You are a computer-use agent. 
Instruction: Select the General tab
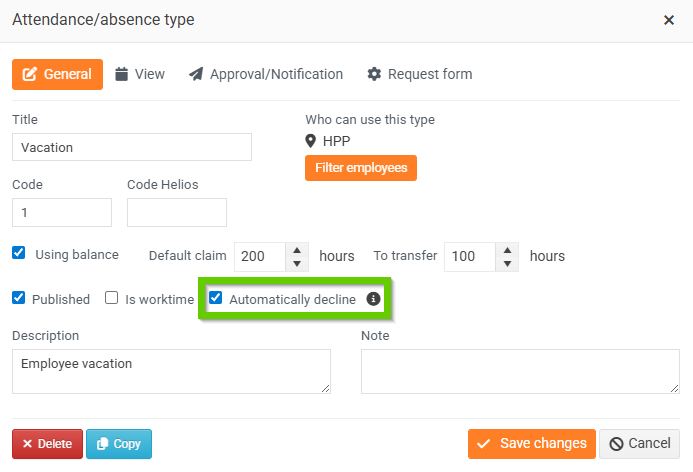coord(57,74)
